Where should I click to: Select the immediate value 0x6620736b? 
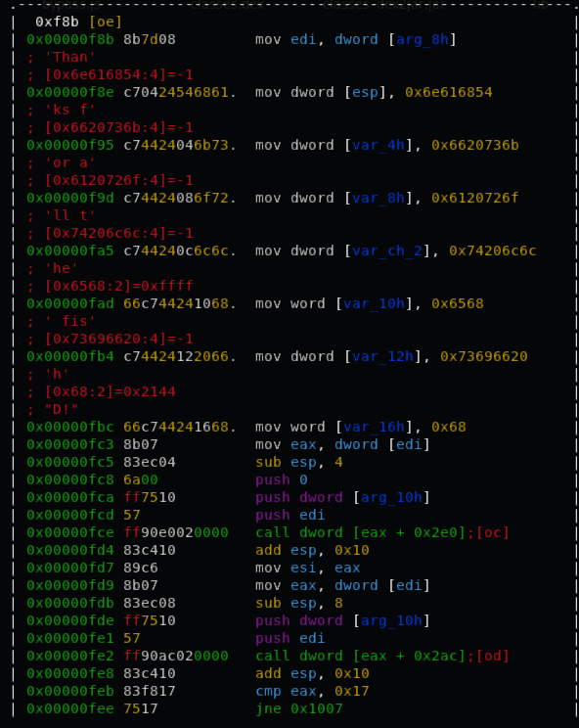pos(475,146)
